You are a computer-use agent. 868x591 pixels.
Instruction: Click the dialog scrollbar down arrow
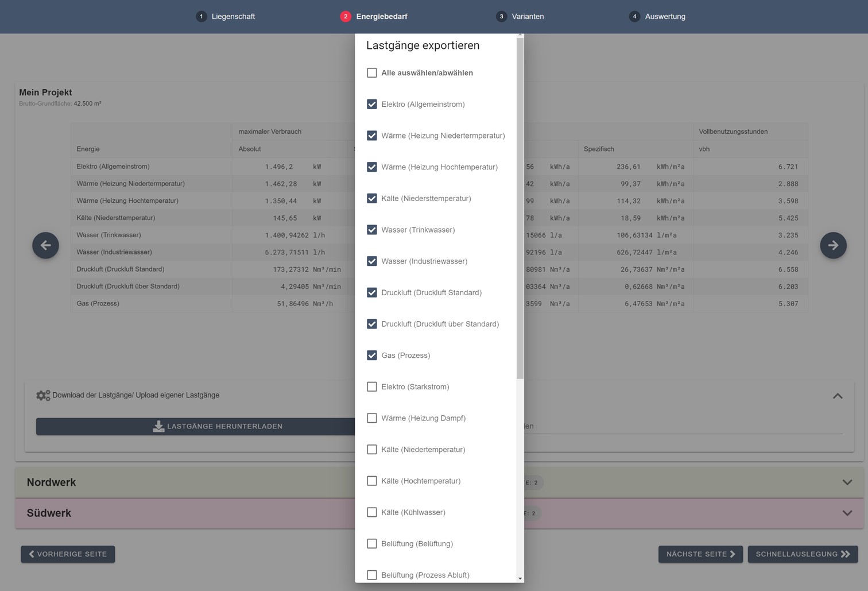point(520,578)
